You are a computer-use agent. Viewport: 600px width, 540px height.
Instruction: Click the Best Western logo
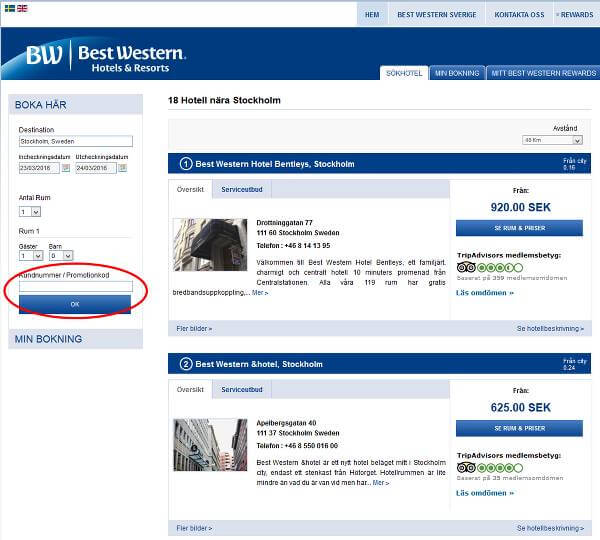click(x=106, y=57)
